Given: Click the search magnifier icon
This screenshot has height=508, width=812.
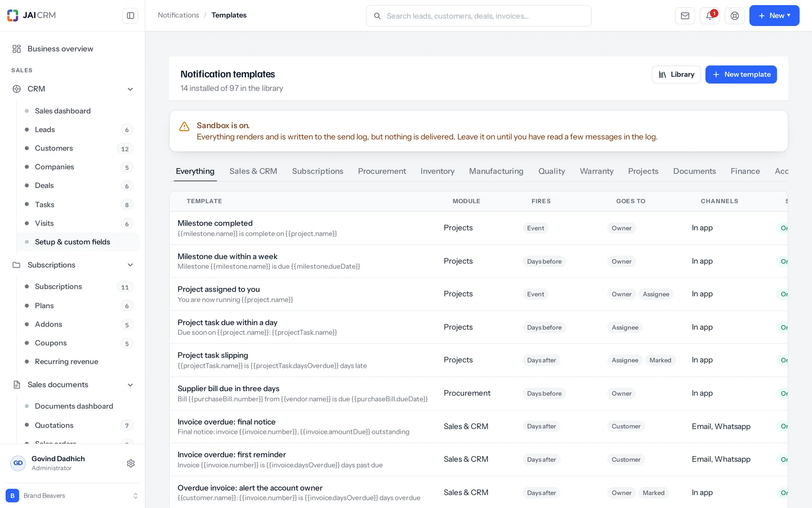Looking at the screenshot, I should (x=377, y=16).
